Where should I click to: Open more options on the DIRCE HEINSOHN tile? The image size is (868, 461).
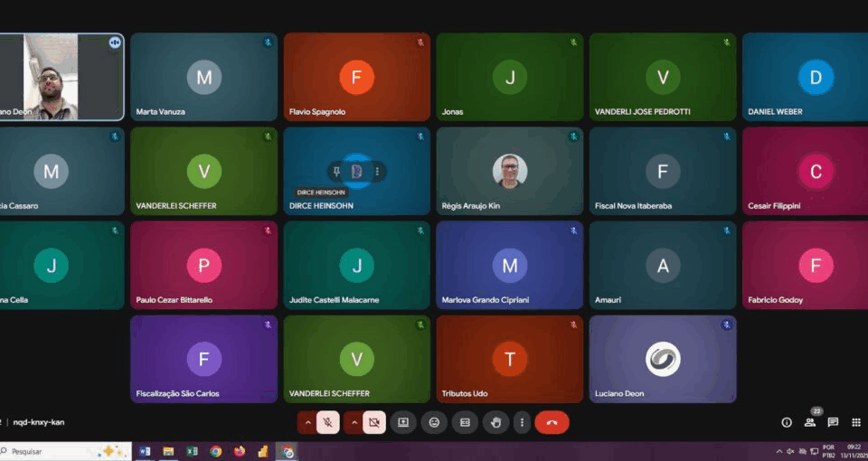click(x=377, y=171)
